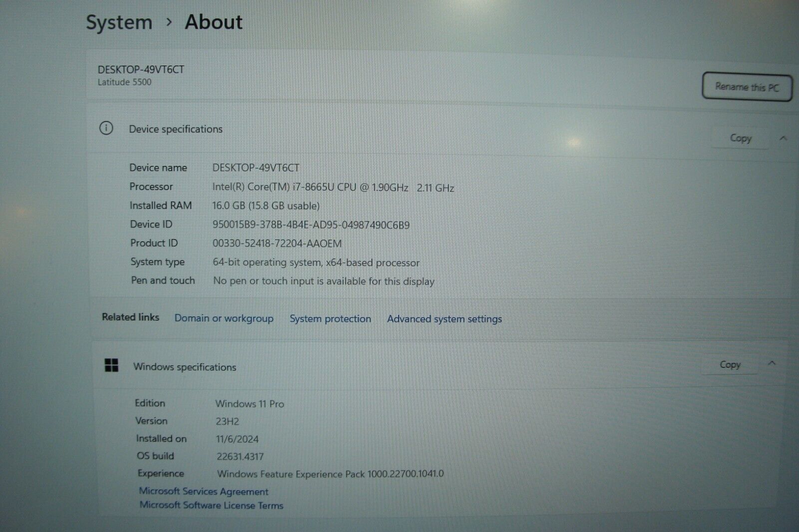Click Rename this PC button

pos(747,87)
